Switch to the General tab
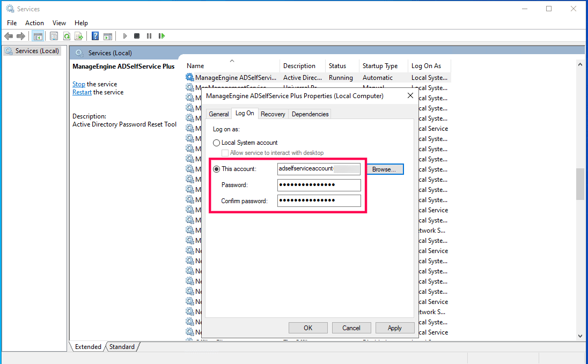The image size is (588, 364). click(x=219, y=114)
